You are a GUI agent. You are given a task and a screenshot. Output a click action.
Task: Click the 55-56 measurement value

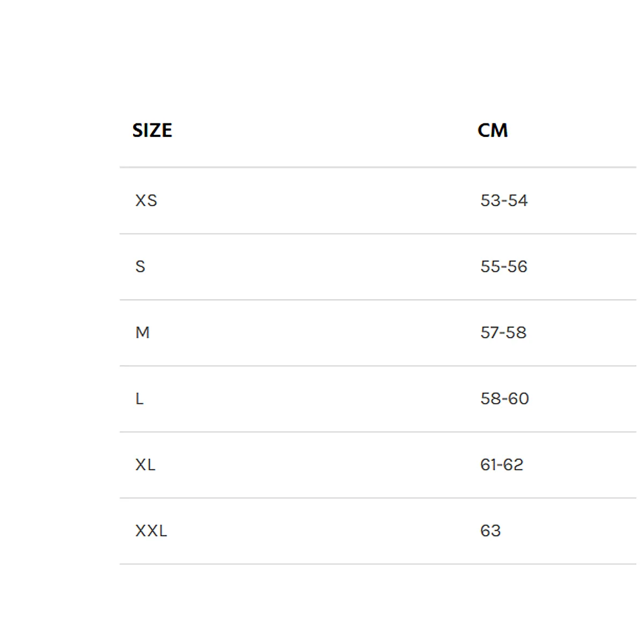click(x=504, y=266)
